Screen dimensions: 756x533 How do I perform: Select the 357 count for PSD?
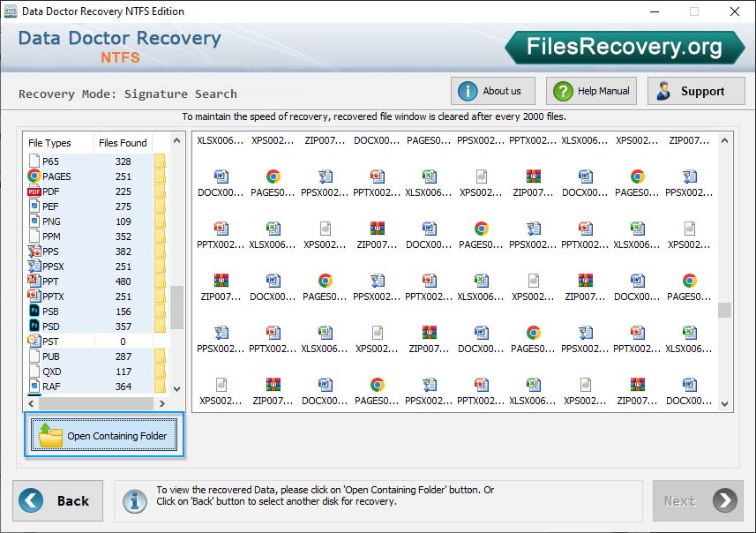(x=123, y=327)
